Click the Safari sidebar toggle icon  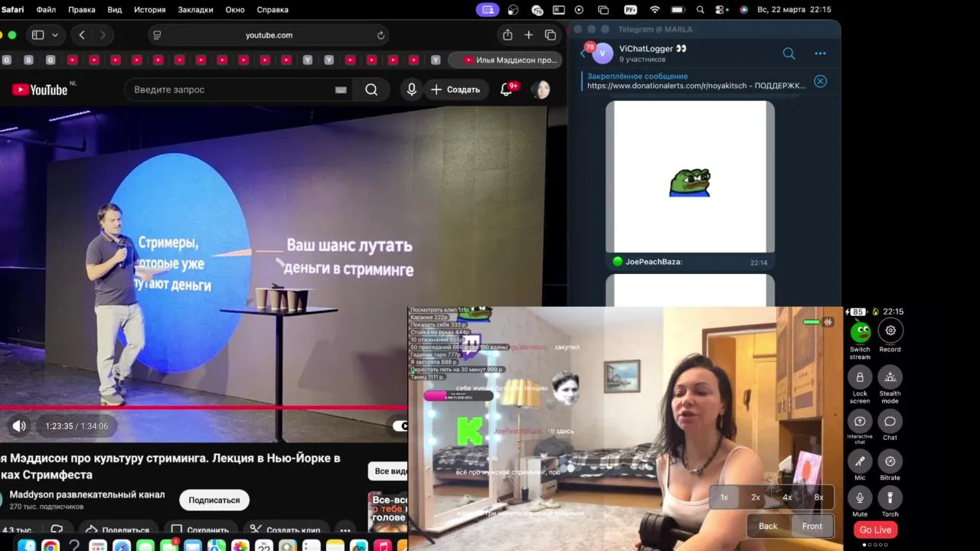point(38,35)
